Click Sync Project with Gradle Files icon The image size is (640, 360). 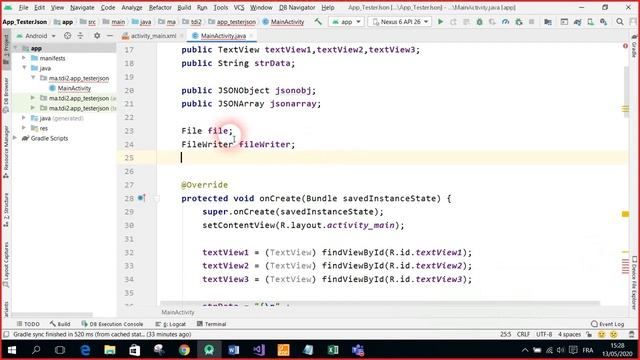click(x=577, y=22)
